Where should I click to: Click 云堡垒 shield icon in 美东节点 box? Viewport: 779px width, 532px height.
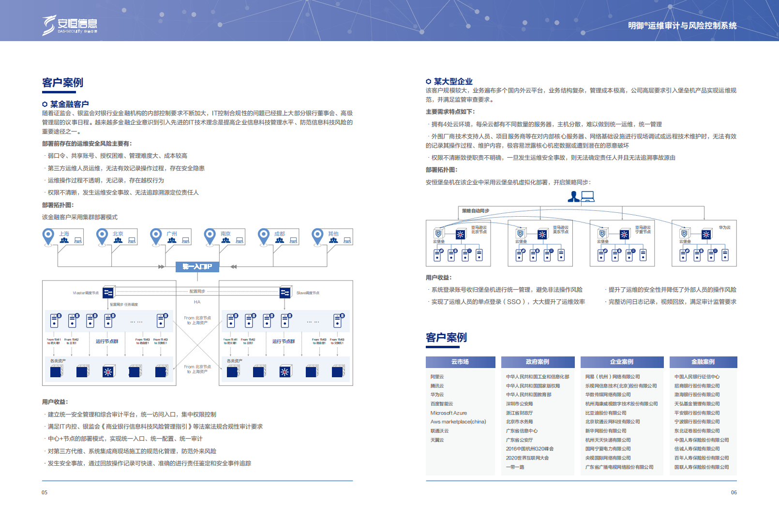point(521,234)
